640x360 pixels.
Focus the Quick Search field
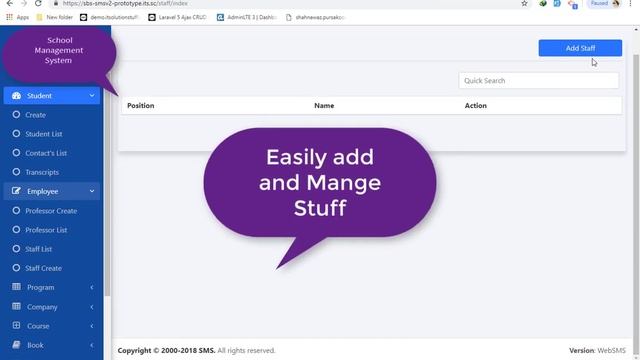pyautogui.click(x=539, y=80)
